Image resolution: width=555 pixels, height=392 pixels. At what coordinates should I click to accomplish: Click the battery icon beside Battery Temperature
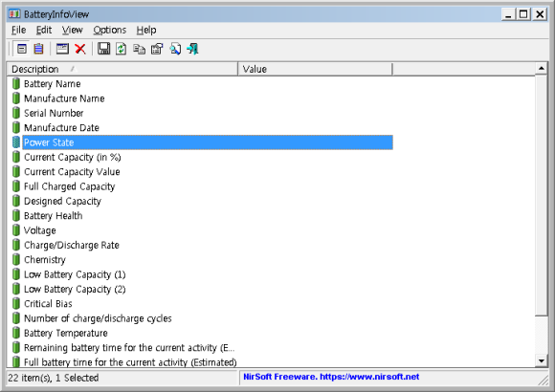[16, 333]
